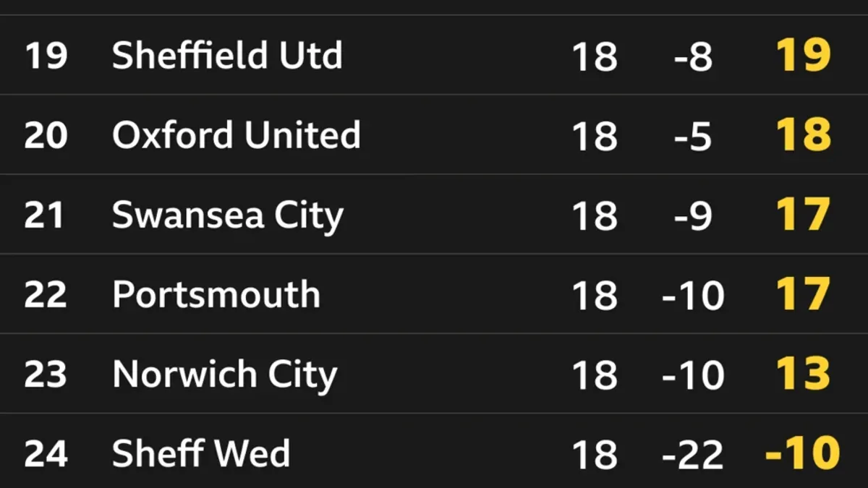This screenshot has width=868, height=488.
Task: Click Portsmouth's yellow points total 17
Action: [x=803, y=294]
